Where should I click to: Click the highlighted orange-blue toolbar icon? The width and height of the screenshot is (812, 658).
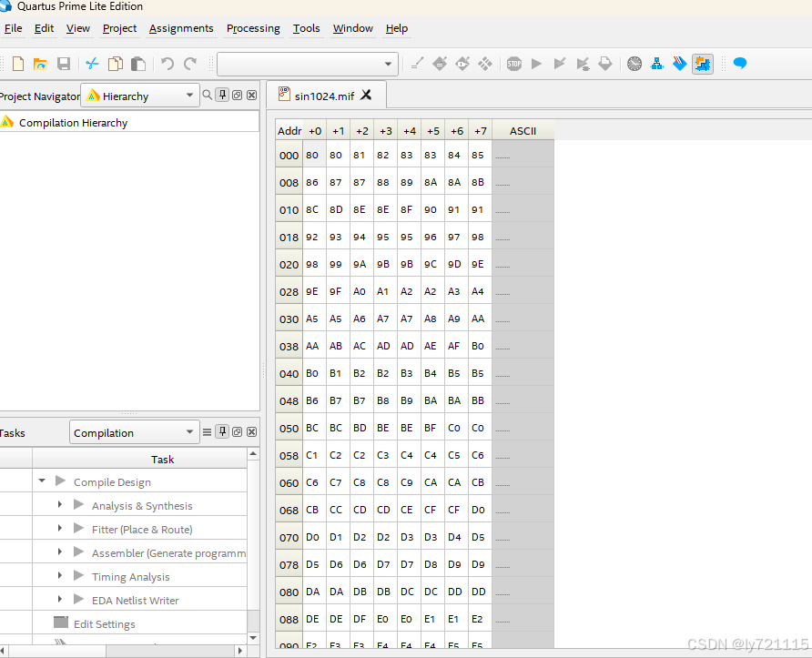(703, 64)
